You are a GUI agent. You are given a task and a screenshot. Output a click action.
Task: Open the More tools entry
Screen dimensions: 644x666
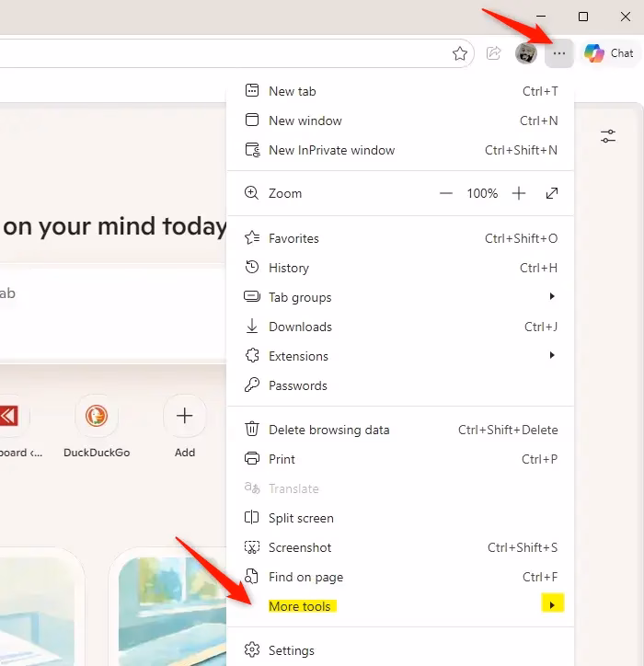pyautogui.click(x=400, y=605)
